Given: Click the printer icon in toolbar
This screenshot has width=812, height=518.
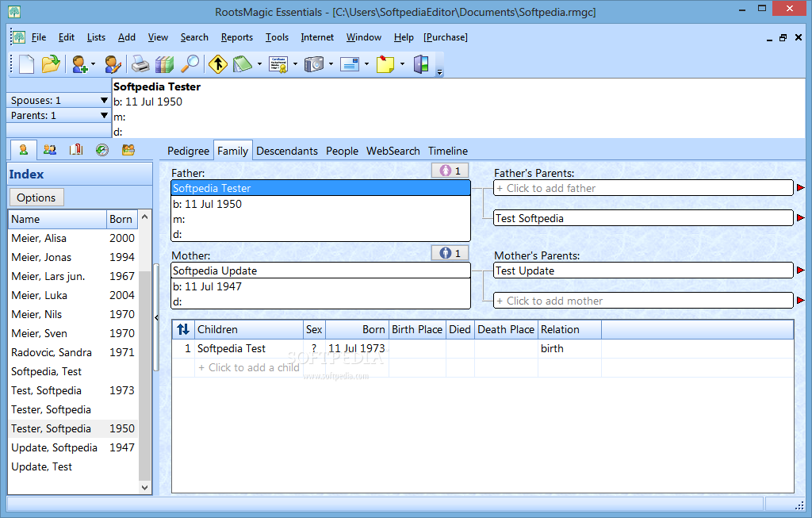Looking at the screenshot, I should 140,64.
